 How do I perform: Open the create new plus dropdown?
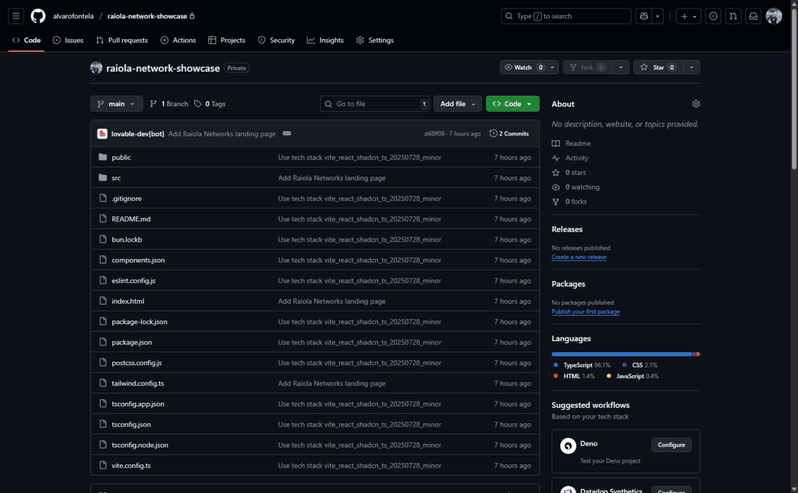coord(689,16)
